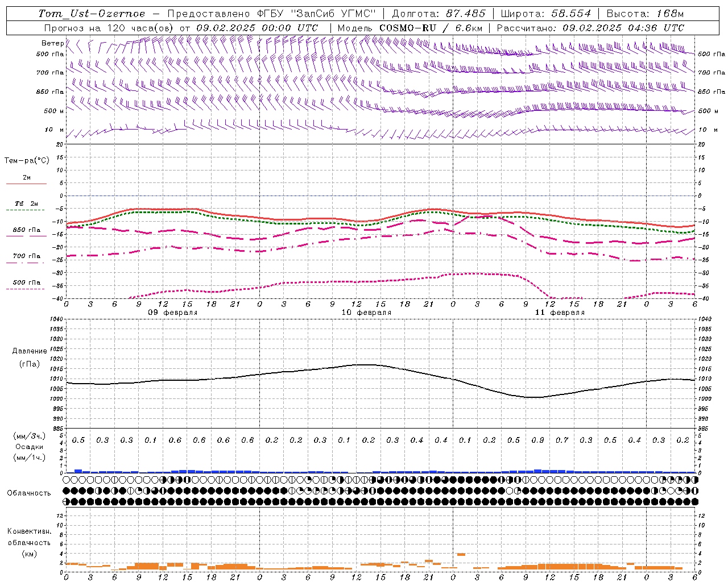The height and width of the screenshot is (582, 728).
Task: Click the '500 м' wind level label on the left
Action: (54, 111)
